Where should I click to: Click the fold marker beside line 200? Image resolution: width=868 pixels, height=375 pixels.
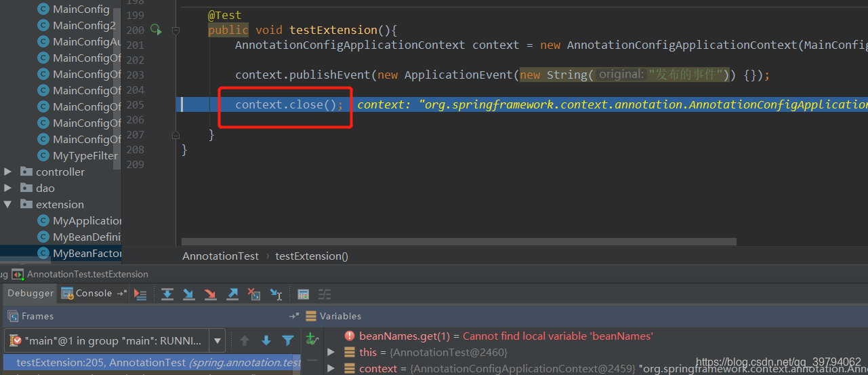click(x=175, y=31)
